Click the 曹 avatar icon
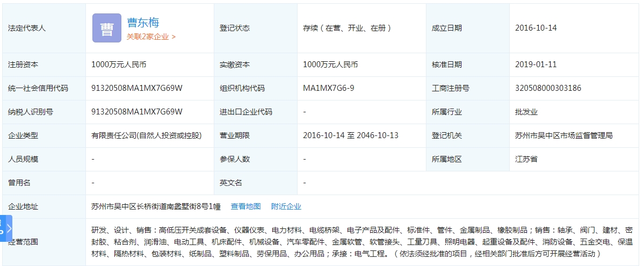This screenshot has width=644, height=266. (x=106, y=28)
